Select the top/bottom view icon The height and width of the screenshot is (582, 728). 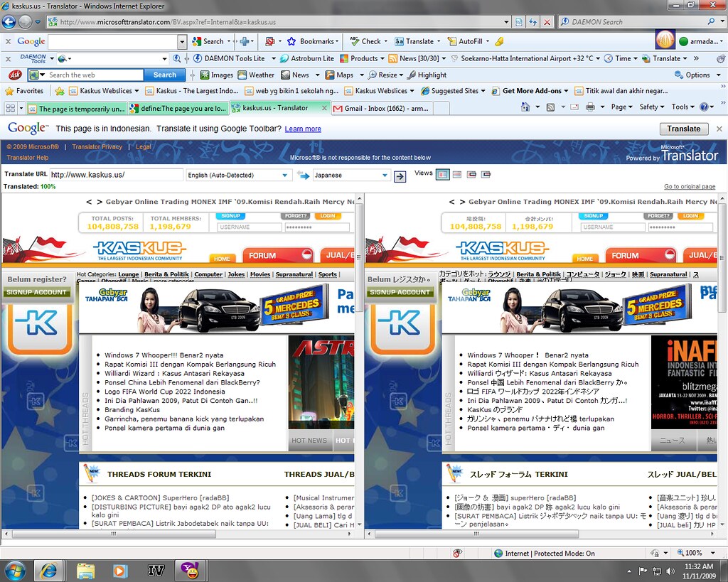[457, 175]
